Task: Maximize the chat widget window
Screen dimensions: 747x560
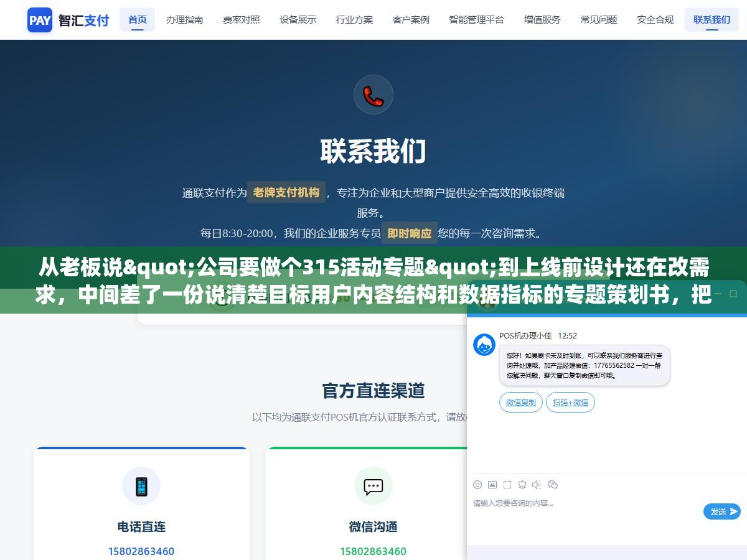Action: pos(734,294)
